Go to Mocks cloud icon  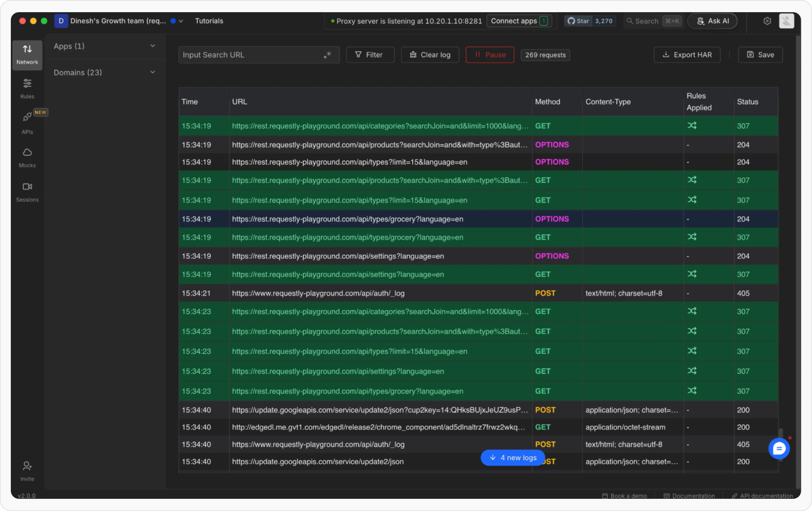pyautogui.click(x=27, y=153)
